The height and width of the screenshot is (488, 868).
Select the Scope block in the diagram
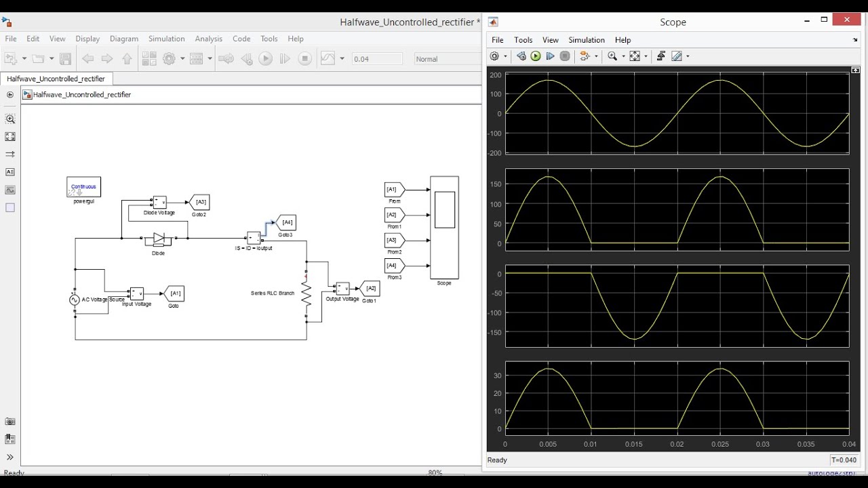tap(444, 228)
